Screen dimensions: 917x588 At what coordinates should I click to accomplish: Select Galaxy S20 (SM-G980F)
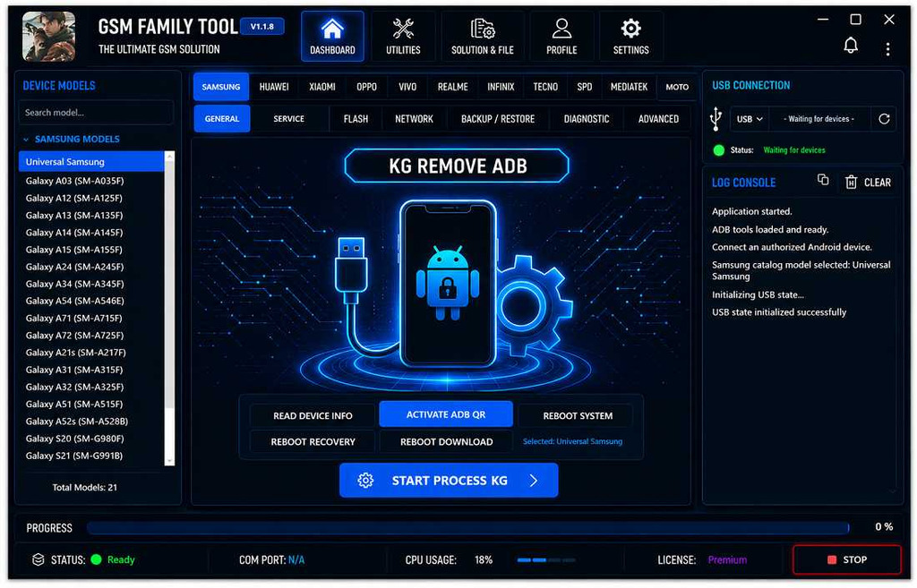[91, 439]
